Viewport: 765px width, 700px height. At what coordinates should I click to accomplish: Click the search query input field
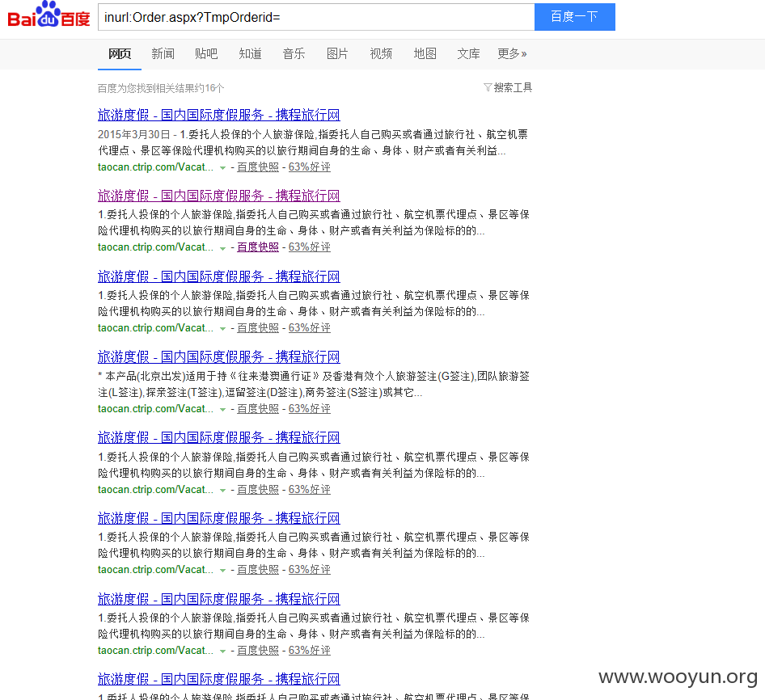(316, 17)
